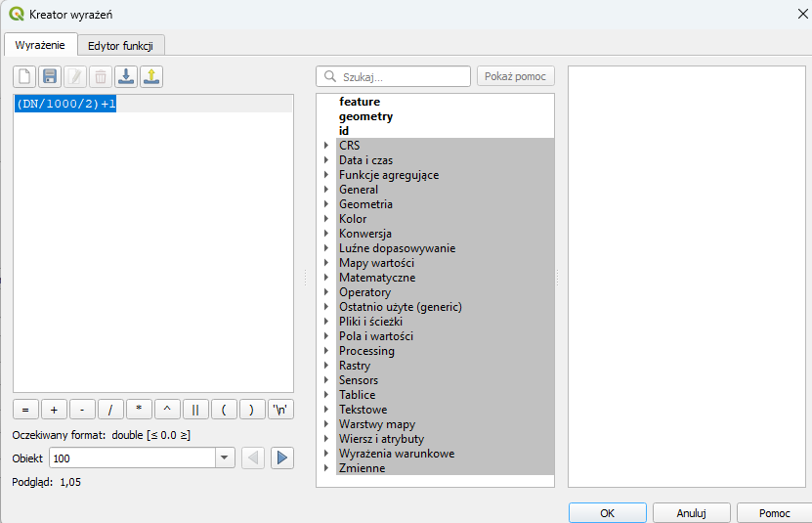Click the clear expression editor (new file) icon
This screenshot has height=523, width=812.
coord(24,76)
